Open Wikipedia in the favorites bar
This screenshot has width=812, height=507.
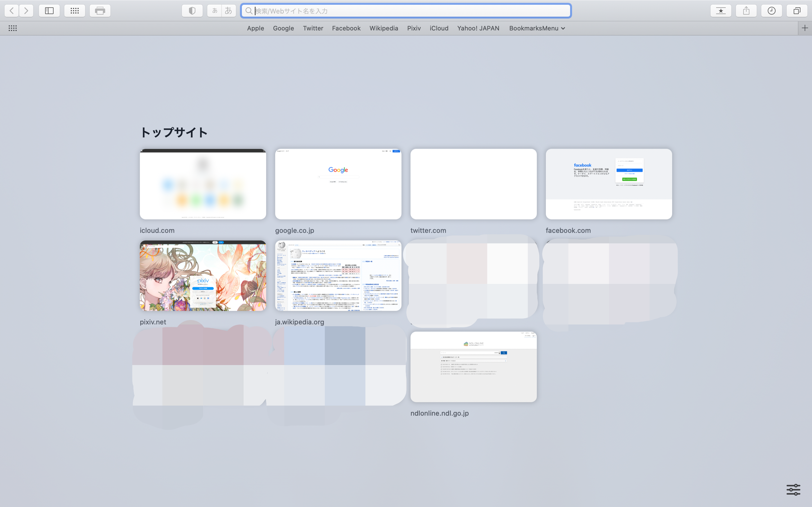[383, 28]
